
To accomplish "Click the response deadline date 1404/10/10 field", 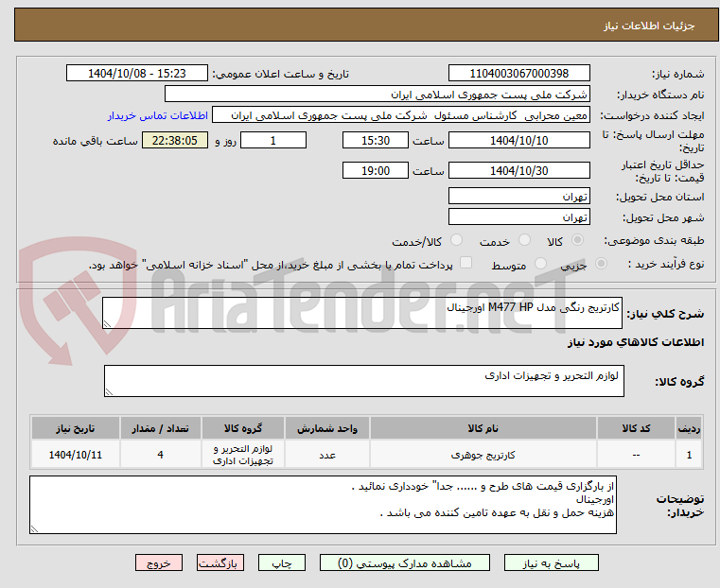I will point(518,140).
